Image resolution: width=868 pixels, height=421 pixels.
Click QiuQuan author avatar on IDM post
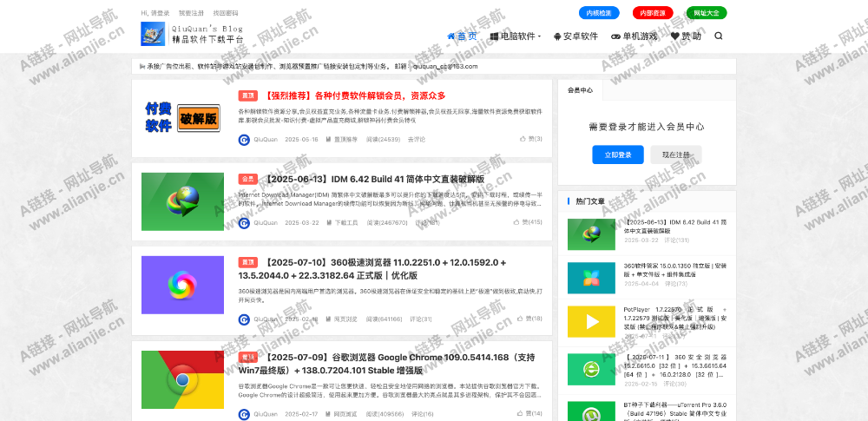244,223
